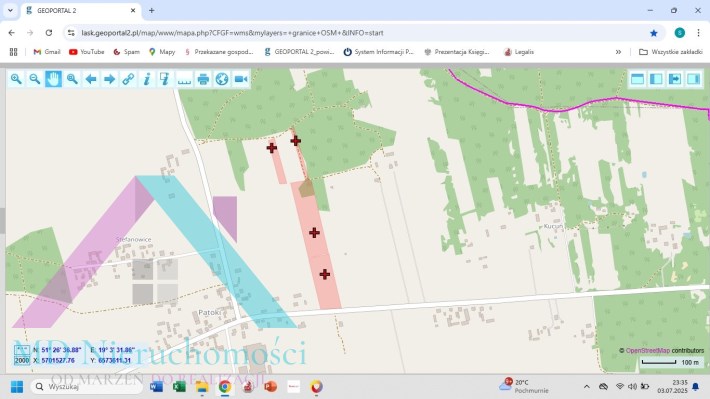Select the zoom out magnifier tool
Screen dimensions: 710x399
(x=35, y=79)
